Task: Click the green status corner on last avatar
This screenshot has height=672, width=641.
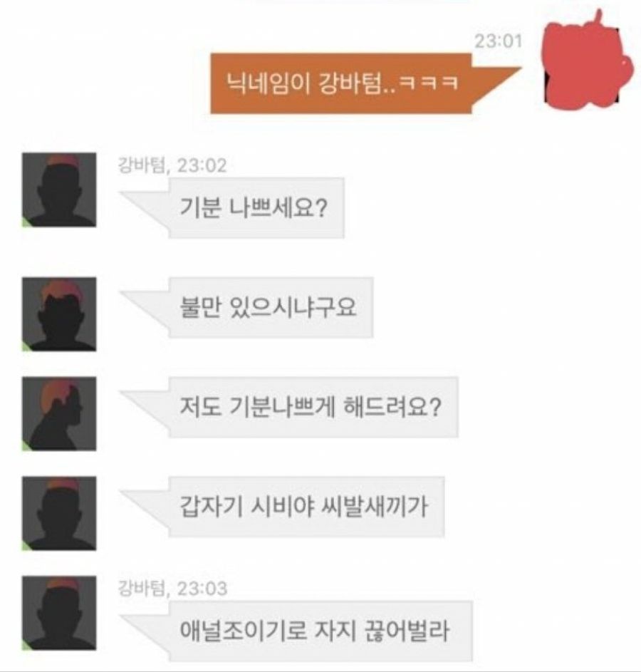Action: (26, 646)
